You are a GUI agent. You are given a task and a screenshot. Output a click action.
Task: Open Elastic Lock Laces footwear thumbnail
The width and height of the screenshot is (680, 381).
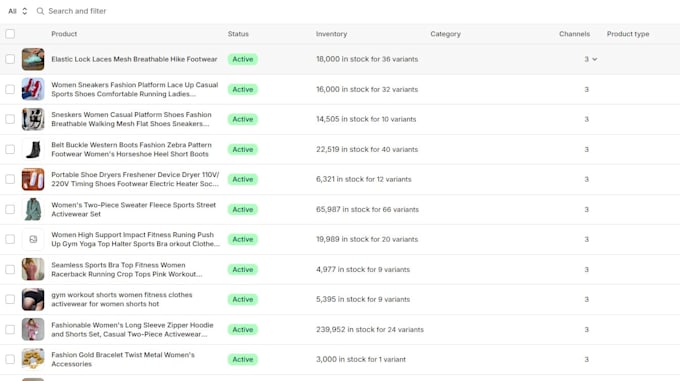click(x=33, y=59)
